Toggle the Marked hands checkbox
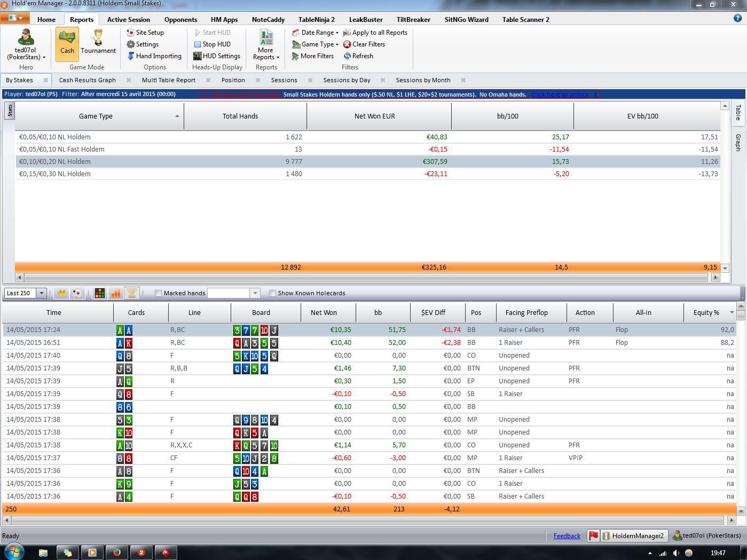This screenshot has width=747, height=560. point(158,293)
